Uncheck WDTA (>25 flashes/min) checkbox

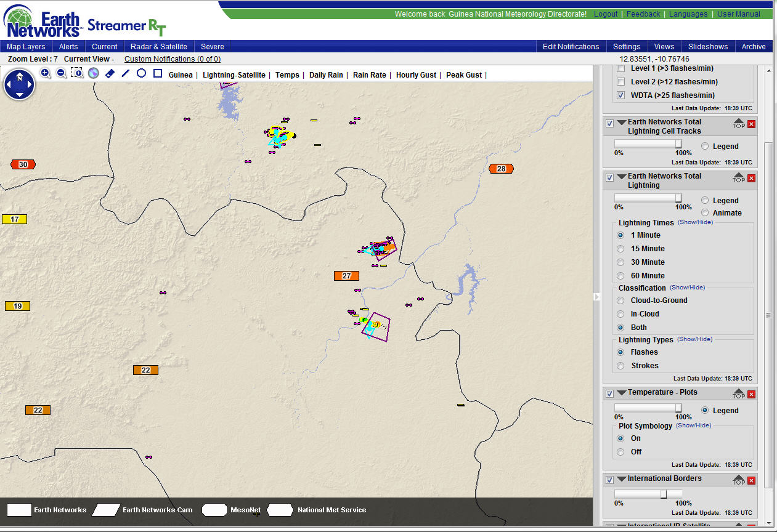pyautogui.click(x=621, y=95)
